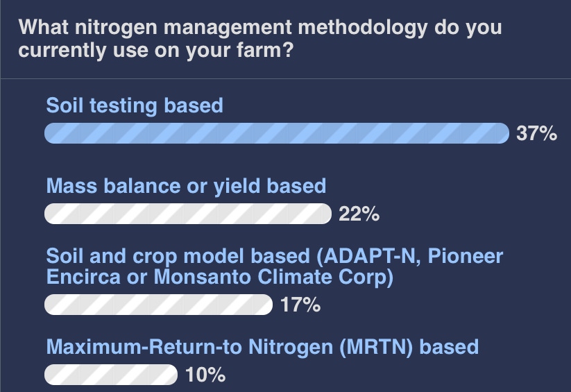Click the Soil and crop model 17% bar

(x=158, y=305)
